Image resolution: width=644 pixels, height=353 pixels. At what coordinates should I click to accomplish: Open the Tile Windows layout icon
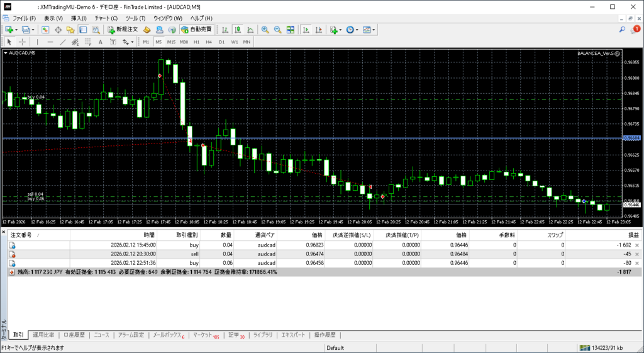290,30
